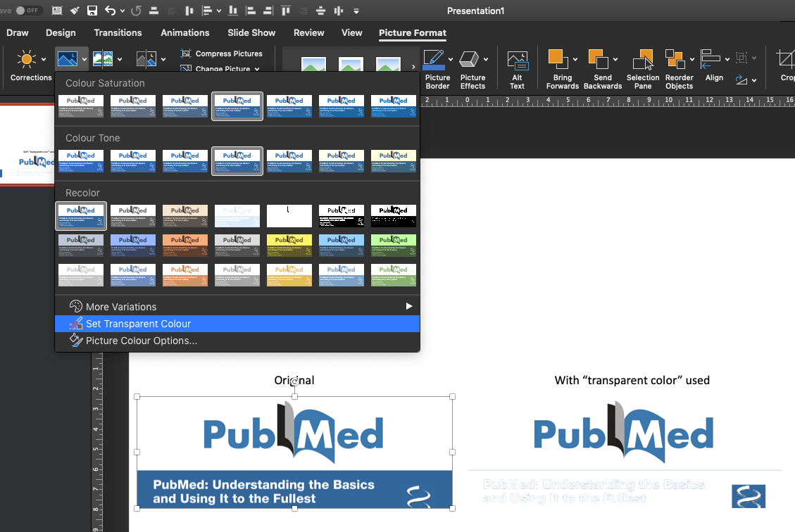
Task: Select the highlighted fourth Colour Saturation thumbnail
Action: [237, 106]
